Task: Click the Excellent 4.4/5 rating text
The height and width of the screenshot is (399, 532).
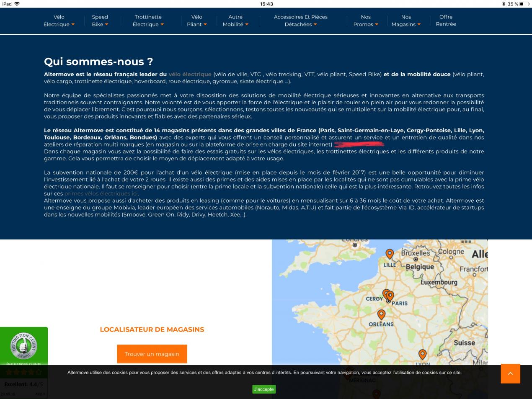Action: tap(23, 384)
